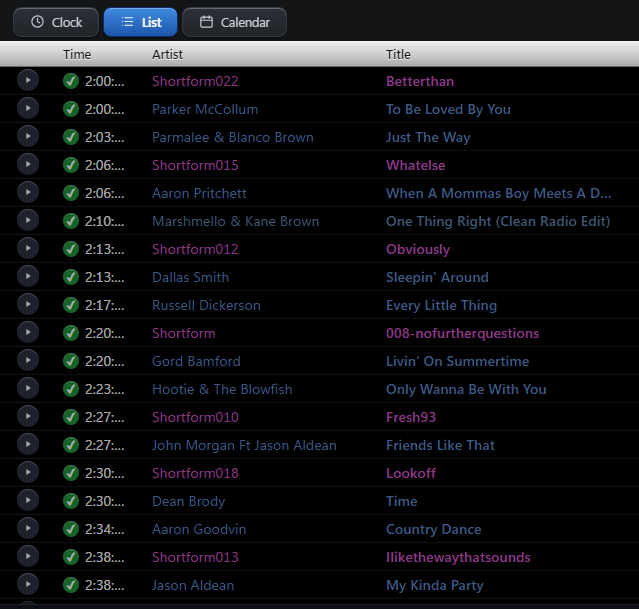
Task: Play Parmalee & Blanco Brown track
Action: pos(28,137)
